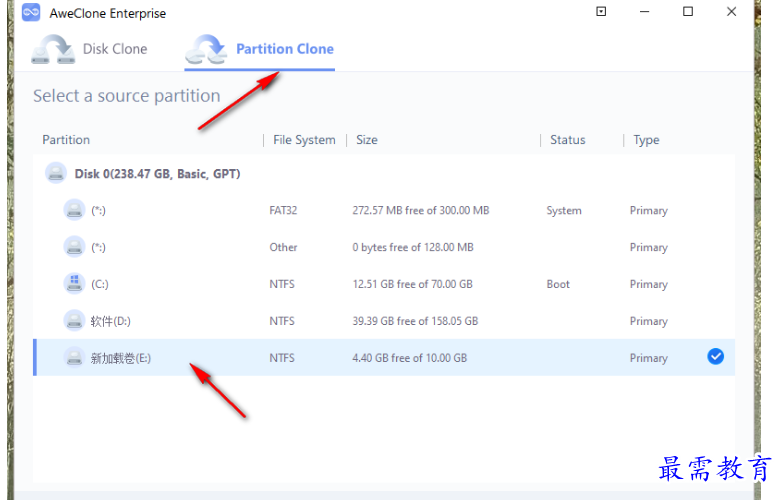This screenshot has height=500, width=780.
Task: Click '272.57 MB free of 300.00 MB'
Action: [421, 210]
